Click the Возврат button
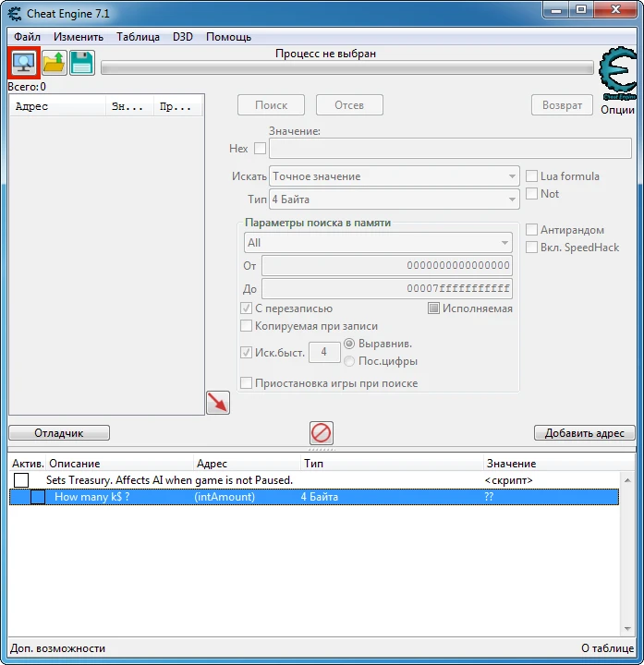The width and height of the screenshot is (644, 665). pos(562,104)
